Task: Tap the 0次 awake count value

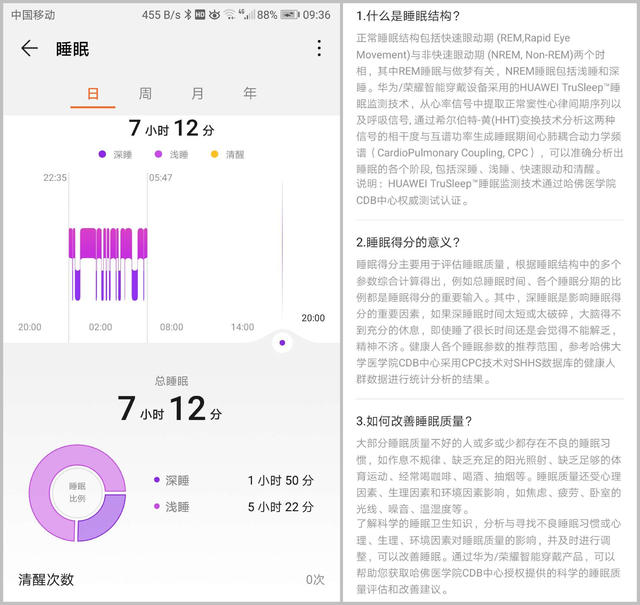Action: [315, 579]
